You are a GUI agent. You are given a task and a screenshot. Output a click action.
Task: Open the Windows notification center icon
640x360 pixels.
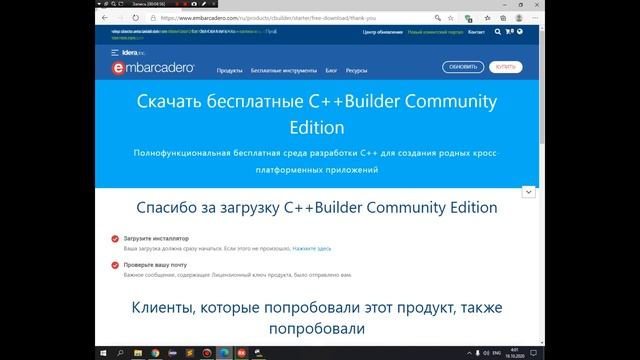click(x=533, y=353)
